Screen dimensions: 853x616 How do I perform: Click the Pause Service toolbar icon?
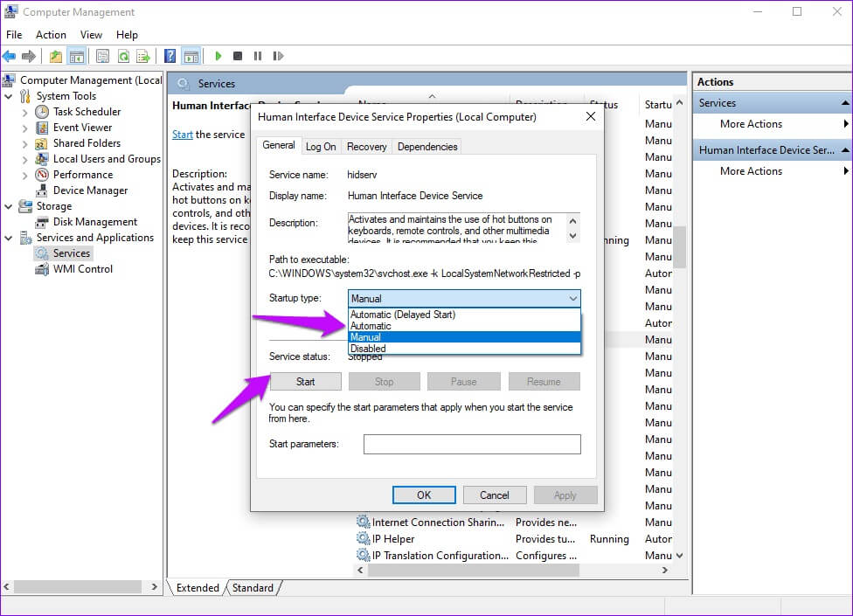258,56
